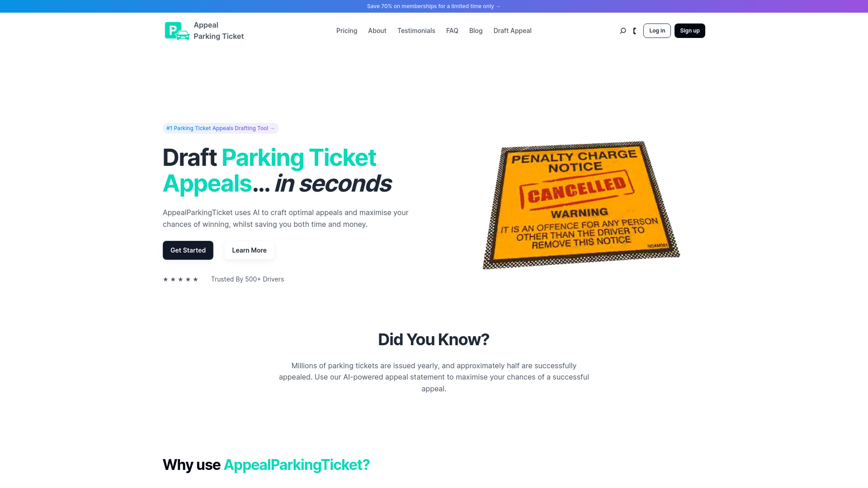Screen dimensions: 868x488
Task: Click the Get Started button
Action: point(188,250)
